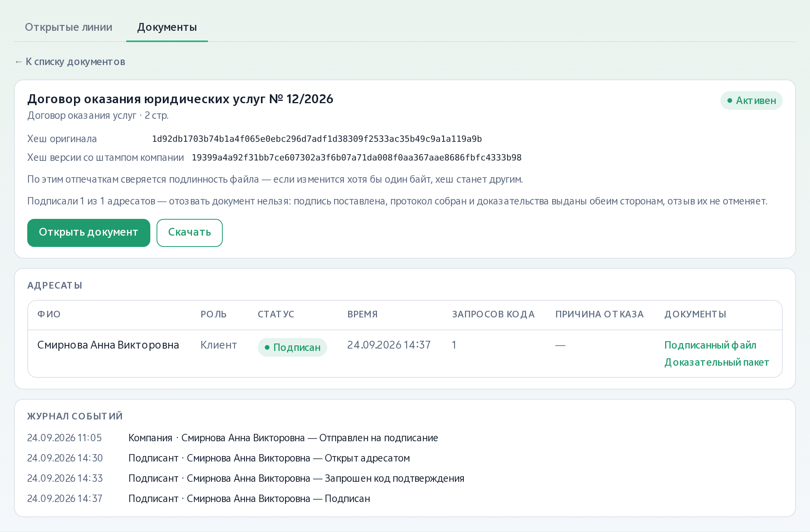Viewport: 810px width, 532px height.
Task: Click the subtitle Договор оказания услуг · 2 стр.
Action: (98, 116)
